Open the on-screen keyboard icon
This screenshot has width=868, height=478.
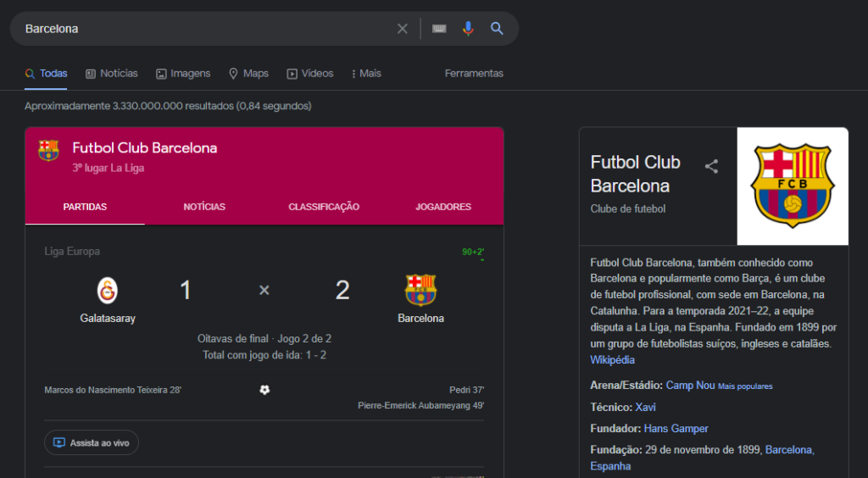(440, 29)
